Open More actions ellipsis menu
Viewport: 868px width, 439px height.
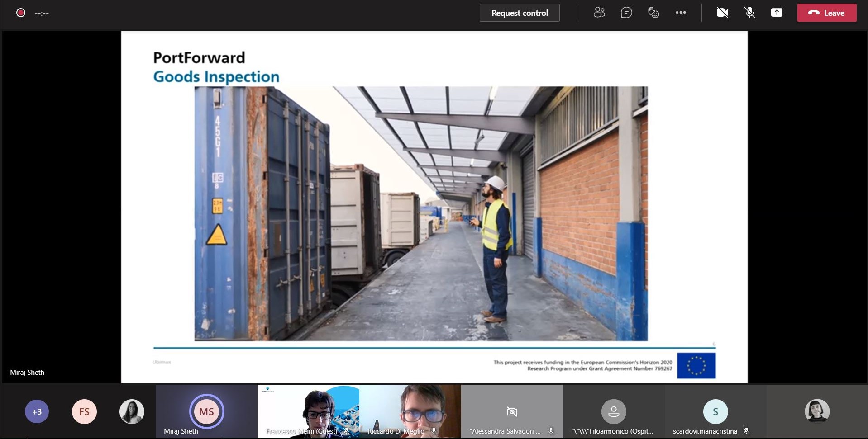(681, 13)
